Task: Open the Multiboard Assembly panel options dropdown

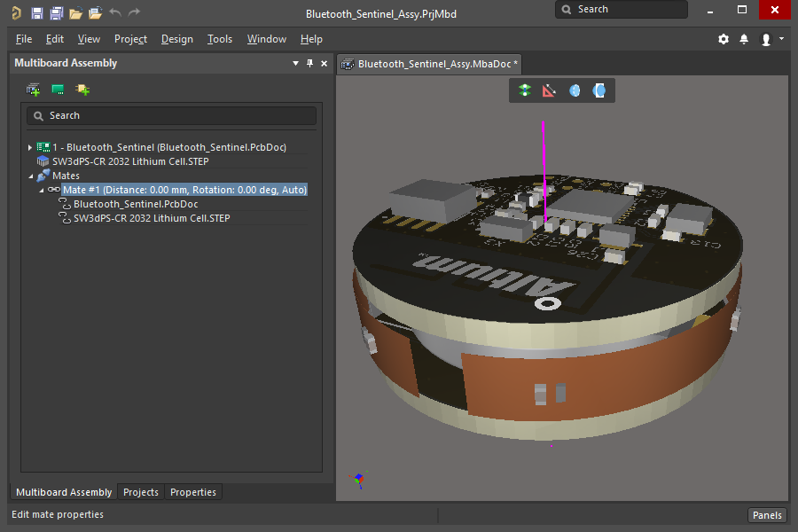Action: (x=296, y=64)
